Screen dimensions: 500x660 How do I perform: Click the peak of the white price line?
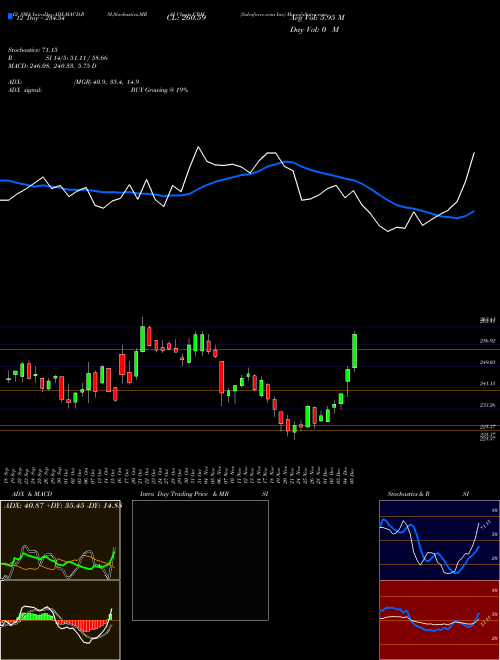(198, 147)
